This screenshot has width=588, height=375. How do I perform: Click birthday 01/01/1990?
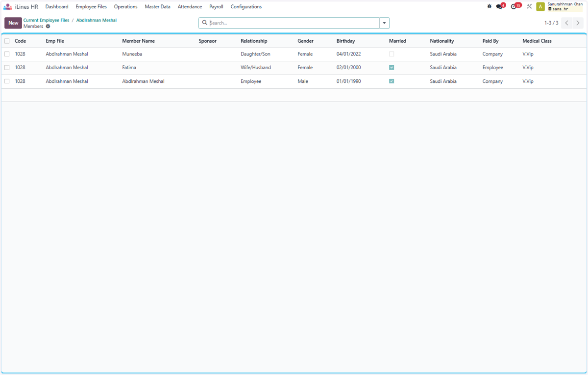click(348, 81)
